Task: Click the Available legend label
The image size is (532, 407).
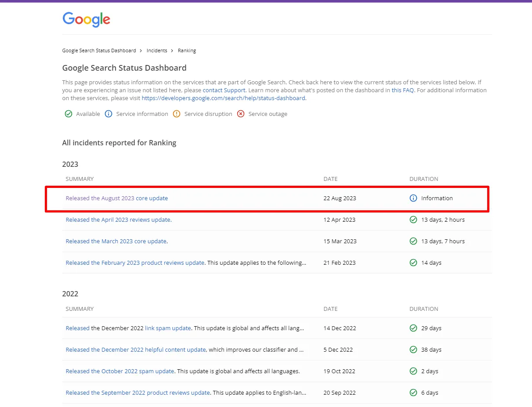Action: coord(88,114)
